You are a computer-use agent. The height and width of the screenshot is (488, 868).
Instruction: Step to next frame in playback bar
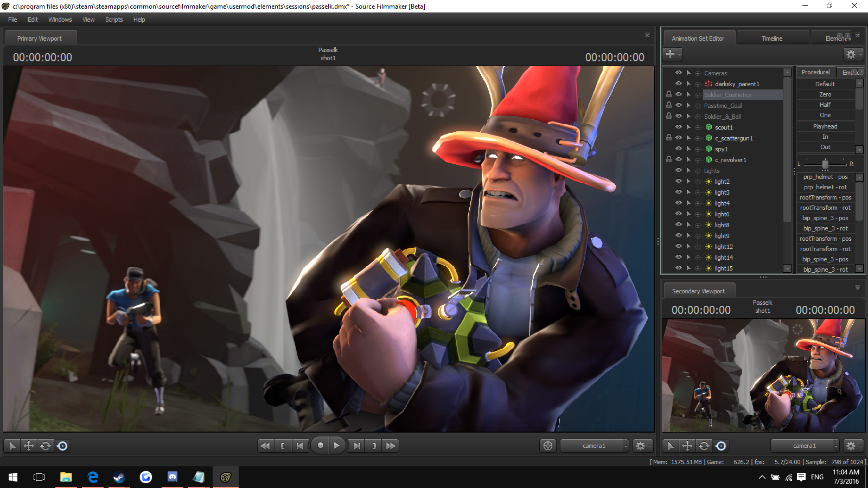(356, 446)
